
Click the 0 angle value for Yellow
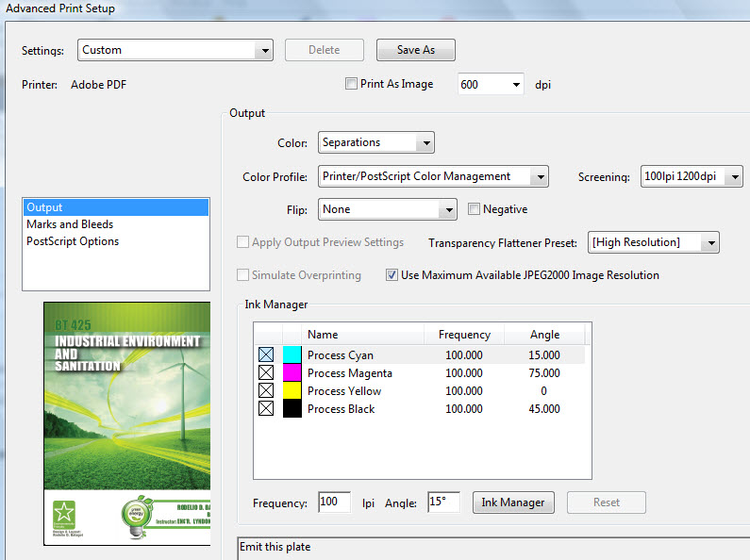(x=543, y=391)
